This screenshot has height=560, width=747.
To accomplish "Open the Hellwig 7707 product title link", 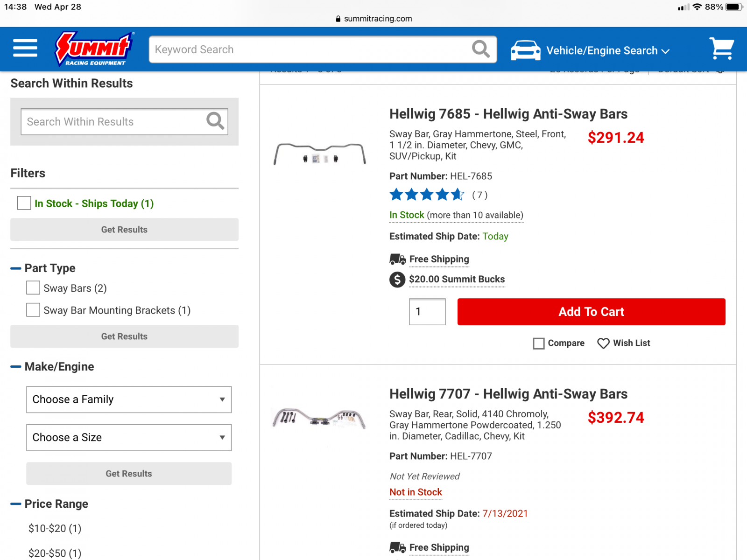I will pyautogui.click(x=508, y=394).
